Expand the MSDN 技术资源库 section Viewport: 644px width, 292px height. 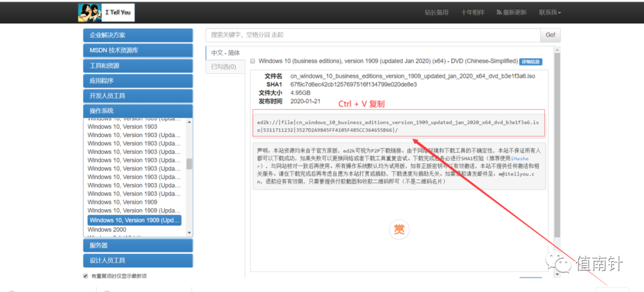(138, 51)
